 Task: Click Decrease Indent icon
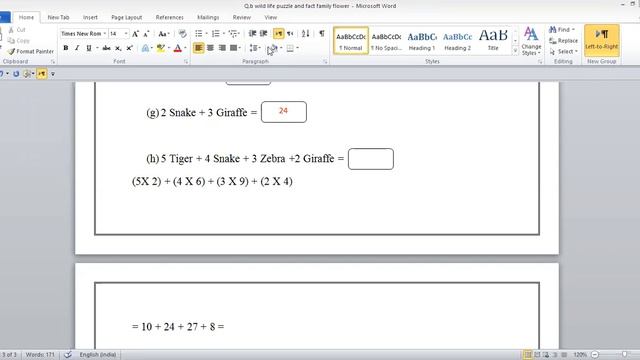click(253, 33)
